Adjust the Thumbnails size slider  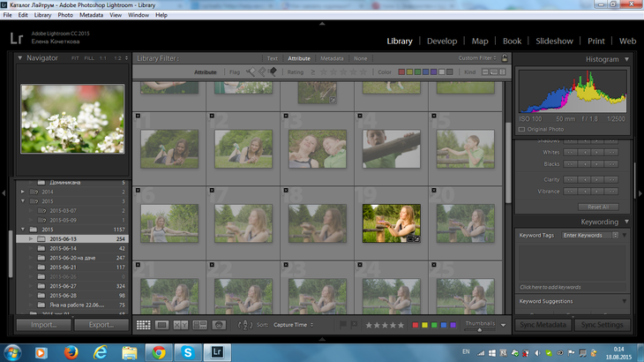coord(481,328)
